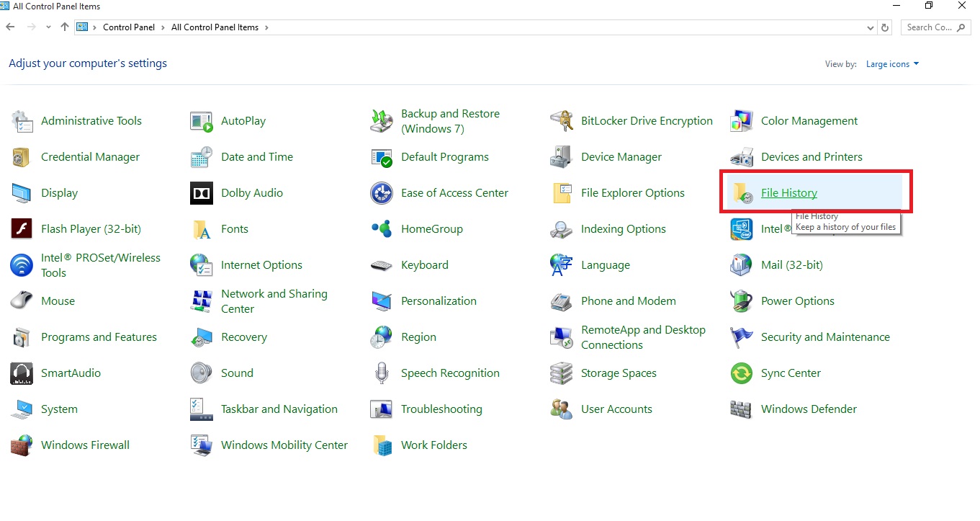Open the View by Large icons dropdown

click(x=893, y=64)
